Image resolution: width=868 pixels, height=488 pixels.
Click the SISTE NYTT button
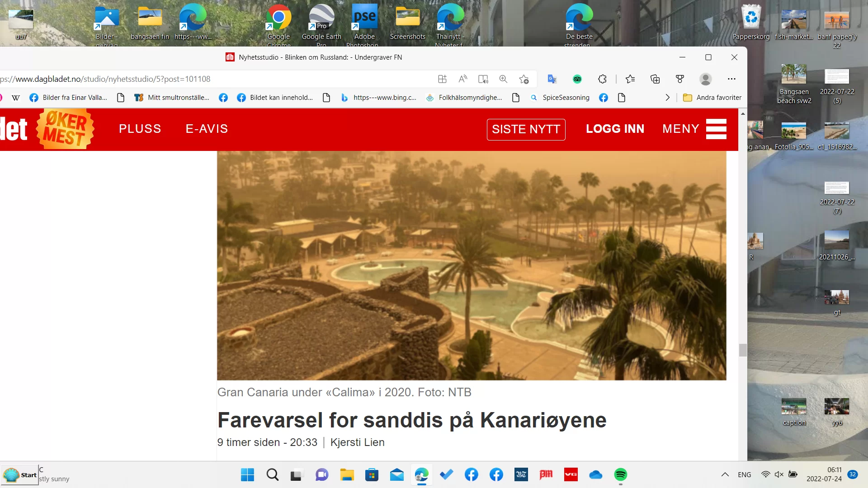[526, 129]
